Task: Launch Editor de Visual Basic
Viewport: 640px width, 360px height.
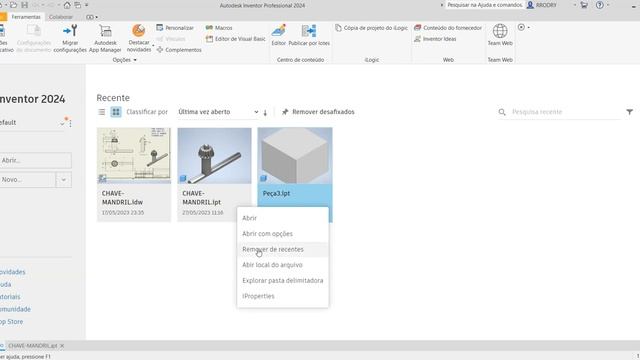Action: point(236,39)
